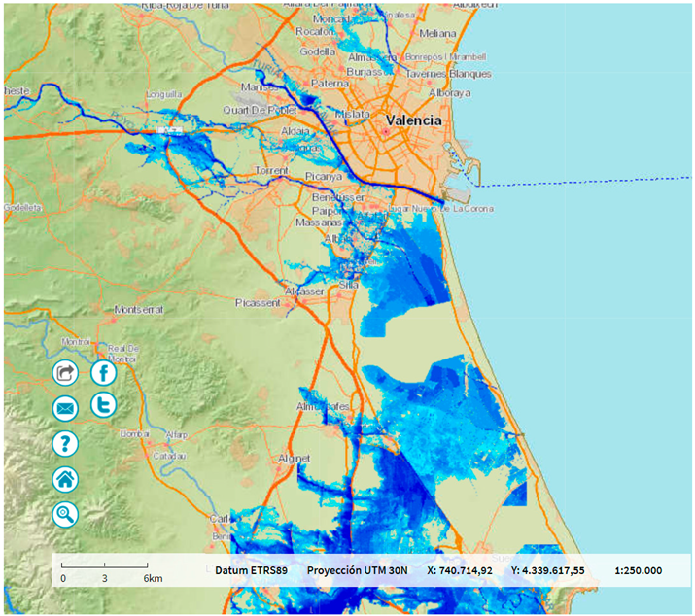Open the help question mark icon

coord(65,444)
